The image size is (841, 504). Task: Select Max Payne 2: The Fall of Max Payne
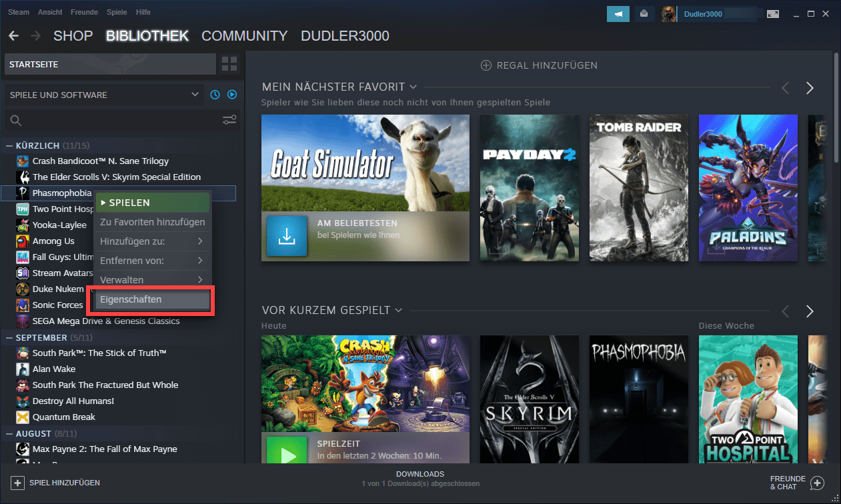point(105,449)
